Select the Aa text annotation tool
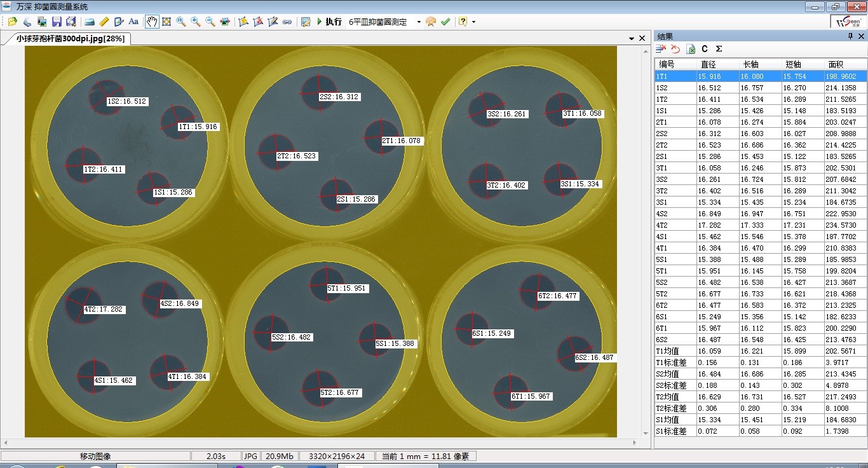Viewport: 868px width, 468px height. point(133,22)
